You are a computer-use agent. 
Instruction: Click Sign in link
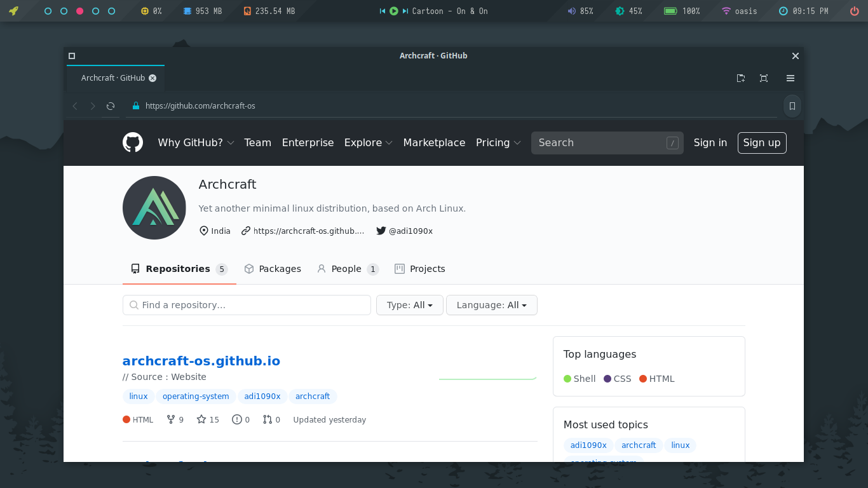coord(710,142)
